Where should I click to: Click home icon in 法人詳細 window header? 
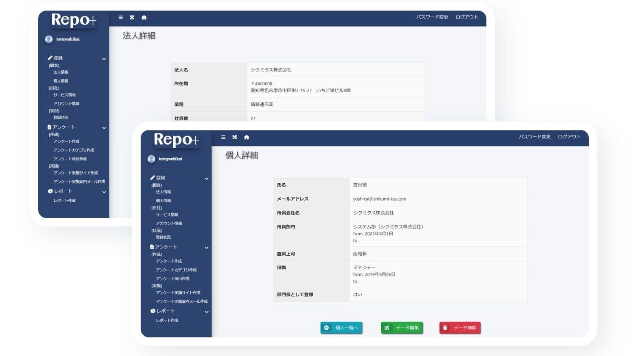click(x=144, y=17)
